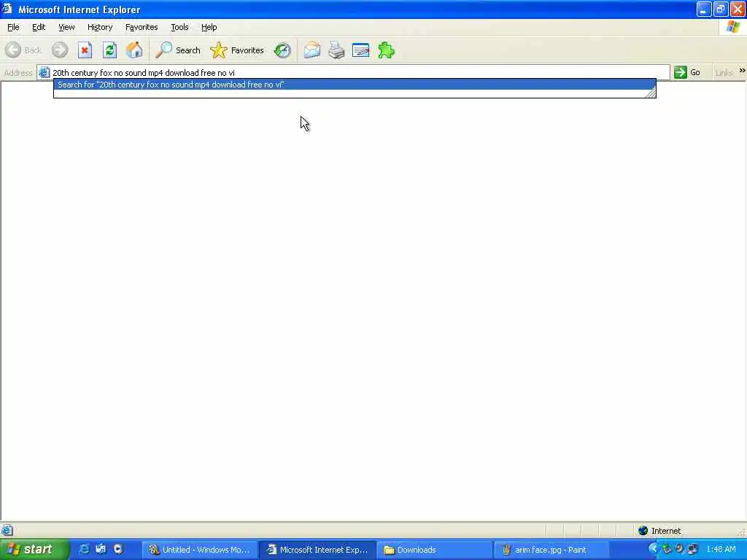The height and width of the screenshot is (560, 747).
Task: Print the page with the printer icon
Action: click(336, 50)
